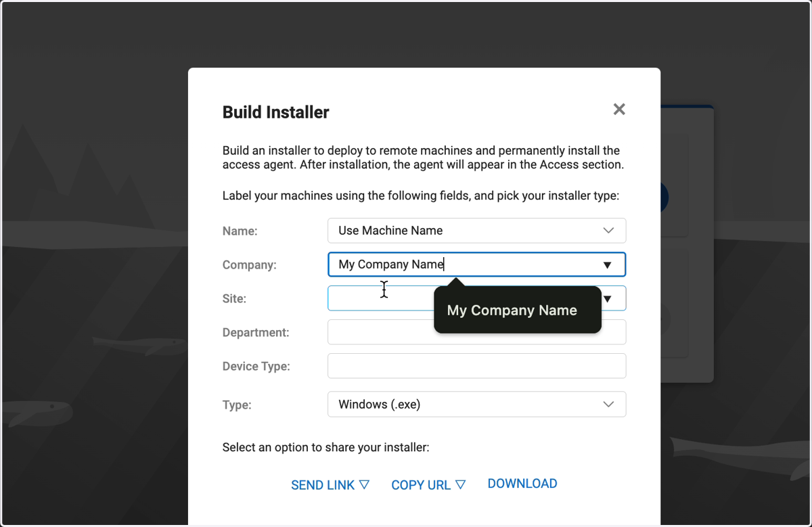Image resolution: width=812 pixels, height=527 pixels.
Task: Close the Build Installer dialog
Action: tap(619, 110)
